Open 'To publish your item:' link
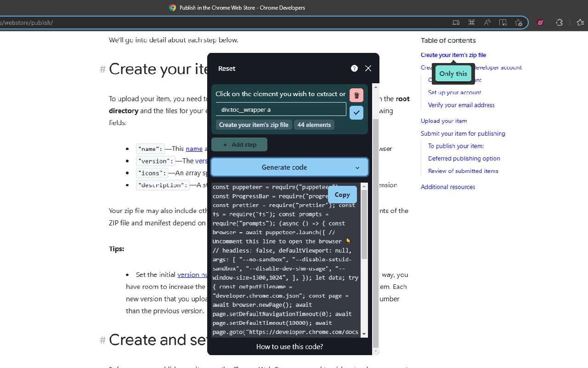Screen dimensions: 588x368 [456, 146]
